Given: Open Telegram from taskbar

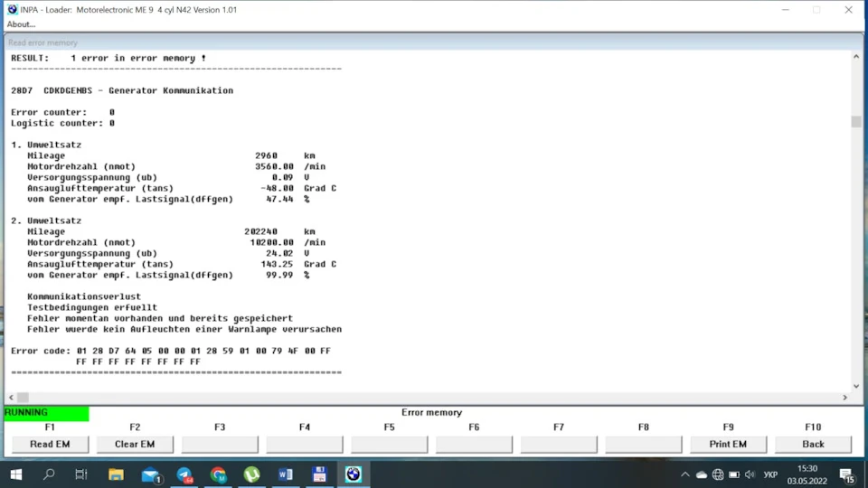Looking at the screenshot, I should pyautogui.click(x=184, y=474).
